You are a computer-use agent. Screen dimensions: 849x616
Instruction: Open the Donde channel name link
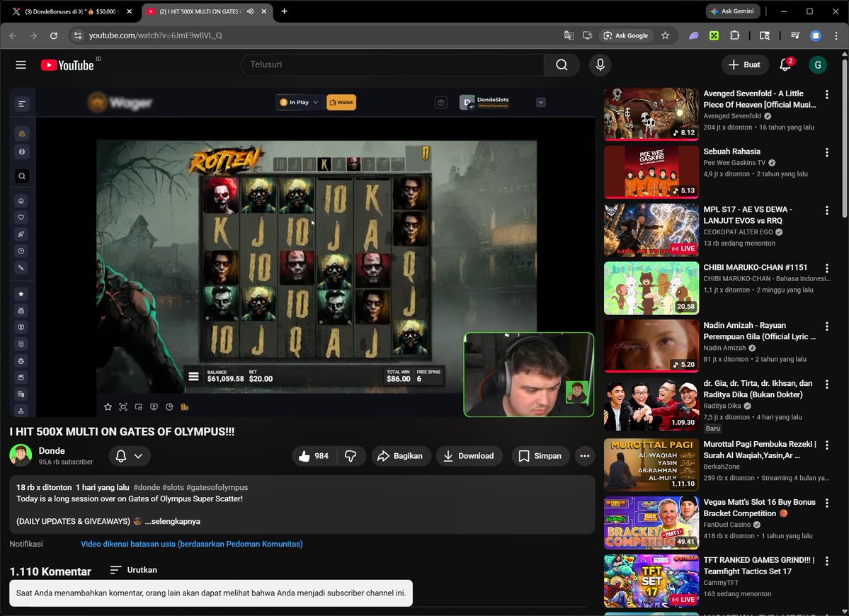coord(52,450)
